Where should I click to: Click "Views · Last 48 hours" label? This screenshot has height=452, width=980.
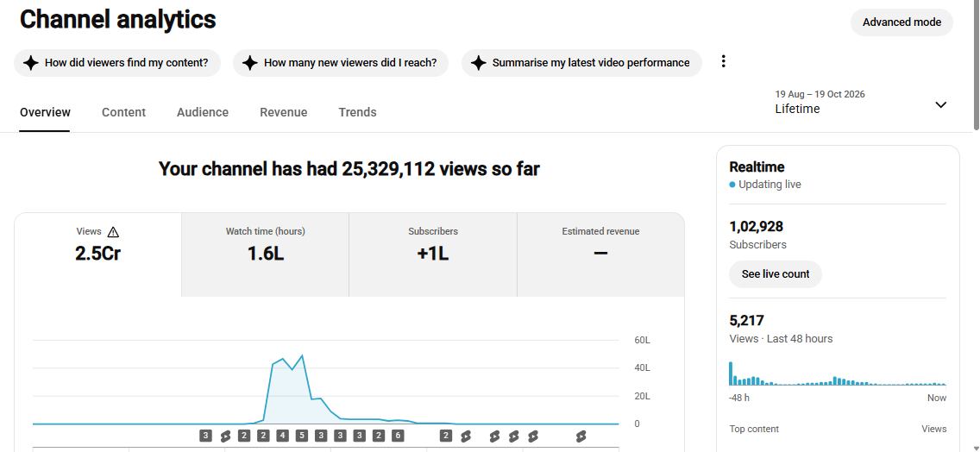(781, 339)
